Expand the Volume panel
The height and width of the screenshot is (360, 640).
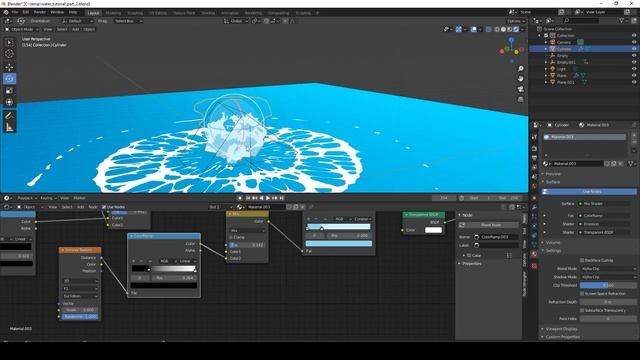click(553, 242)
